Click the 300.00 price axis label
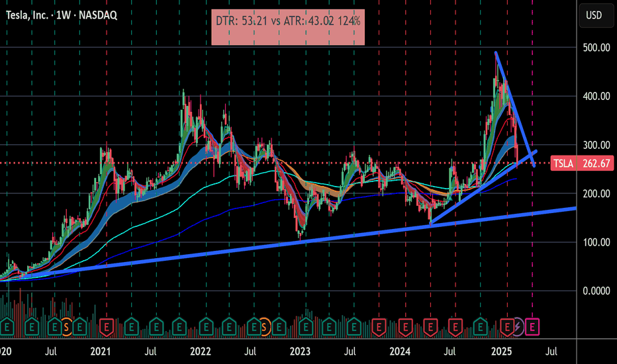Screen dimensions: 617x364 pyautogui.click(x=596, y=145)
